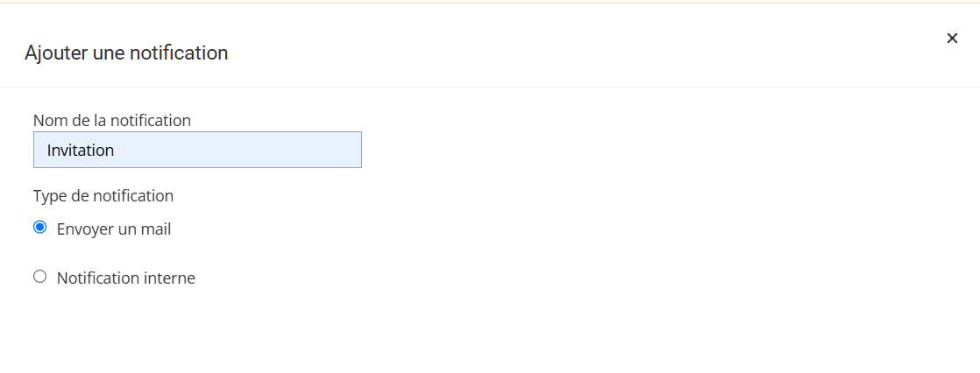The height and width of the screenshot is (373, 980).
Task: Pick mail sending as notification type
Action: coord(39,228)
